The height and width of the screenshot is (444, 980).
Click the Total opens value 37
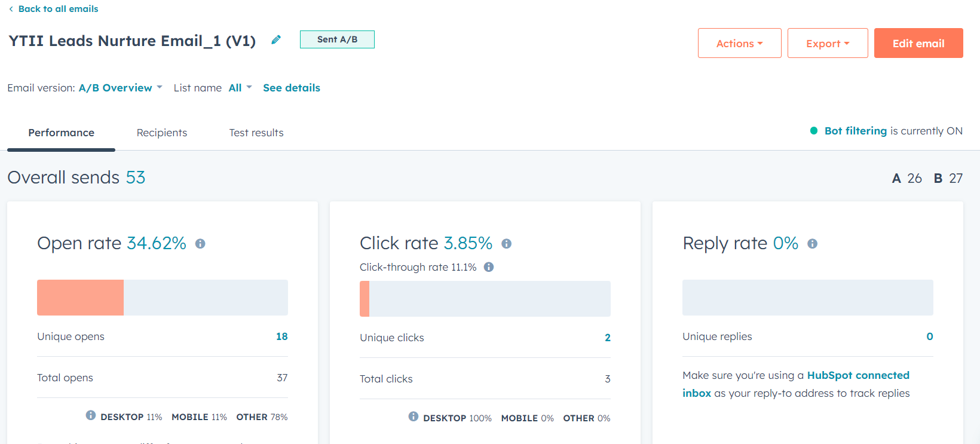click(282, 378)
